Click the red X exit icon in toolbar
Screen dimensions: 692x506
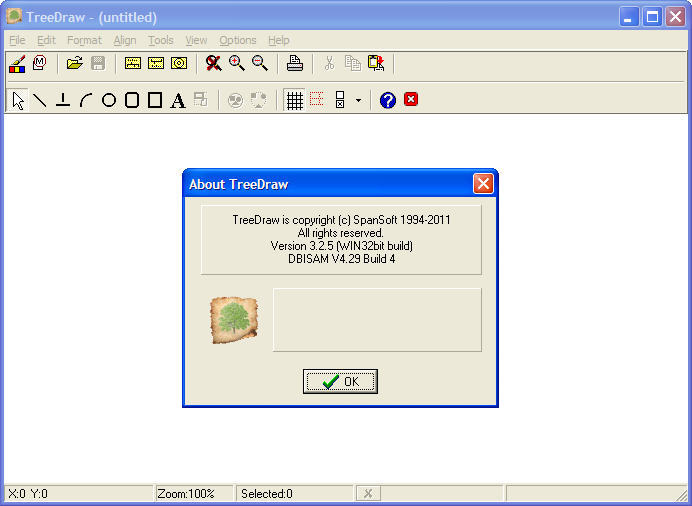coord(411,99)
